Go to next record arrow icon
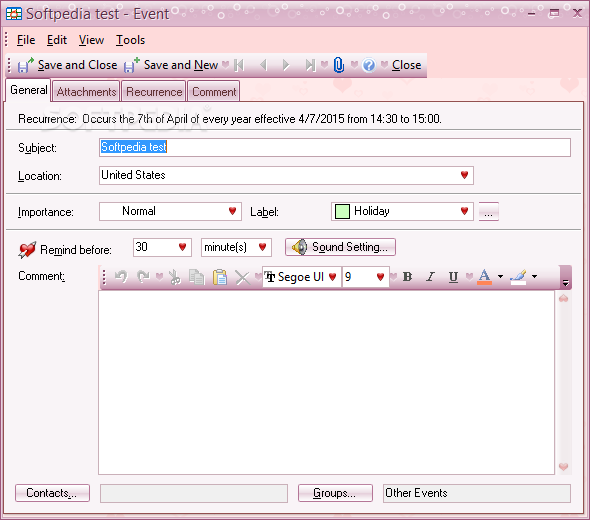 tap(286, 65)
